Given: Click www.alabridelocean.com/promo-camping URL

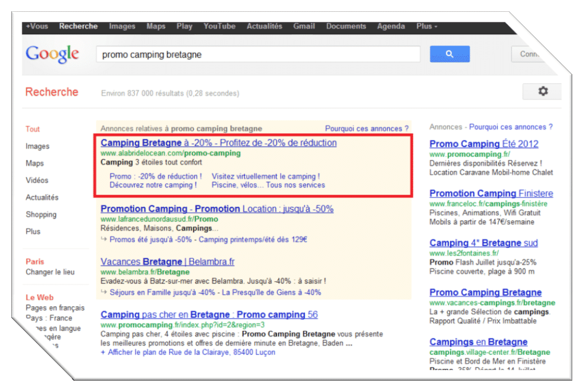Looking at the screenshot, I should [170, 153].
